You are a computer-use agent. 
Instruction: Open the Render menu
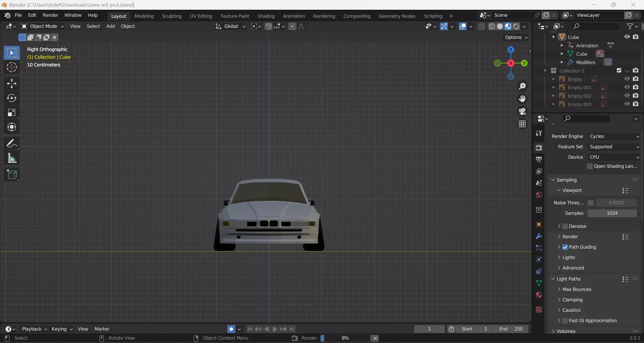(x=50, y=15)
